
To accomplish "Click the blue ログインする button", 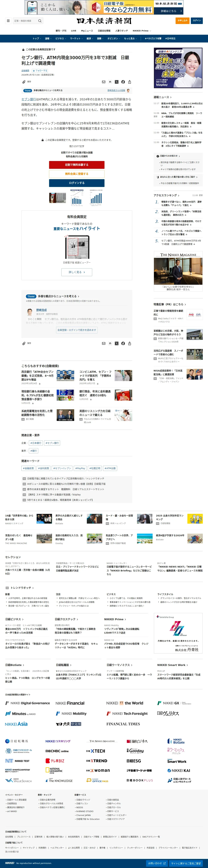I will click(77, 183).
